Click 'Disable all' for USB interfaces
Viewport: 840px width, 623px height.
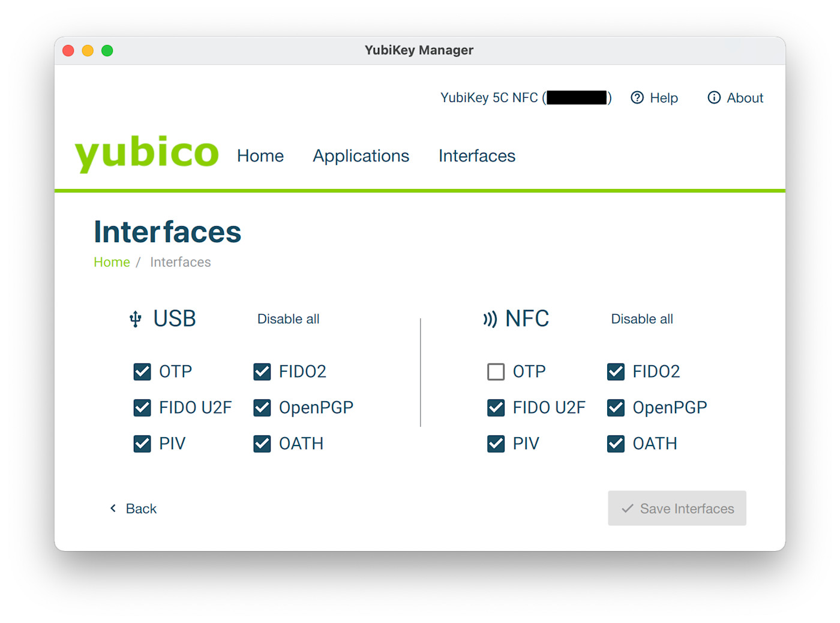click(288, 319)
